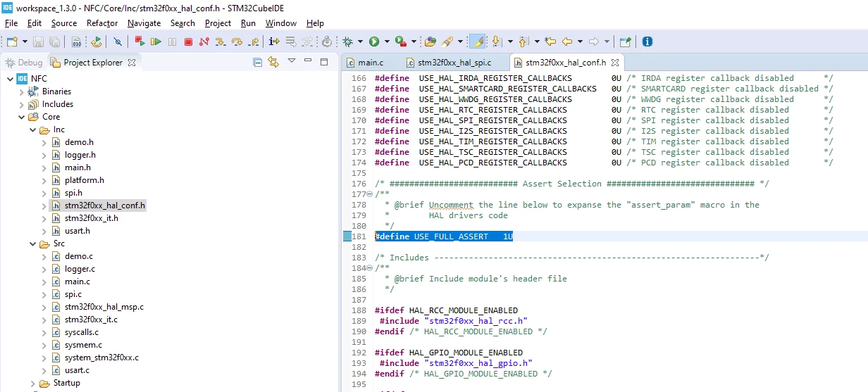The height and width of the screenshot is (392, 868).
Task: Click the Previous Annotation icon
Action: (523, 42)
